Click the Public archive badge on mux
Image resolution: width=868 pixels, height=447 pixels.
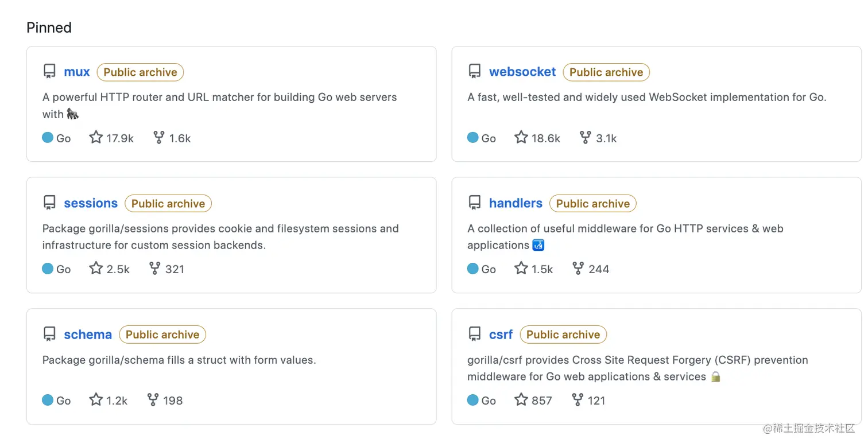(140, 72)
